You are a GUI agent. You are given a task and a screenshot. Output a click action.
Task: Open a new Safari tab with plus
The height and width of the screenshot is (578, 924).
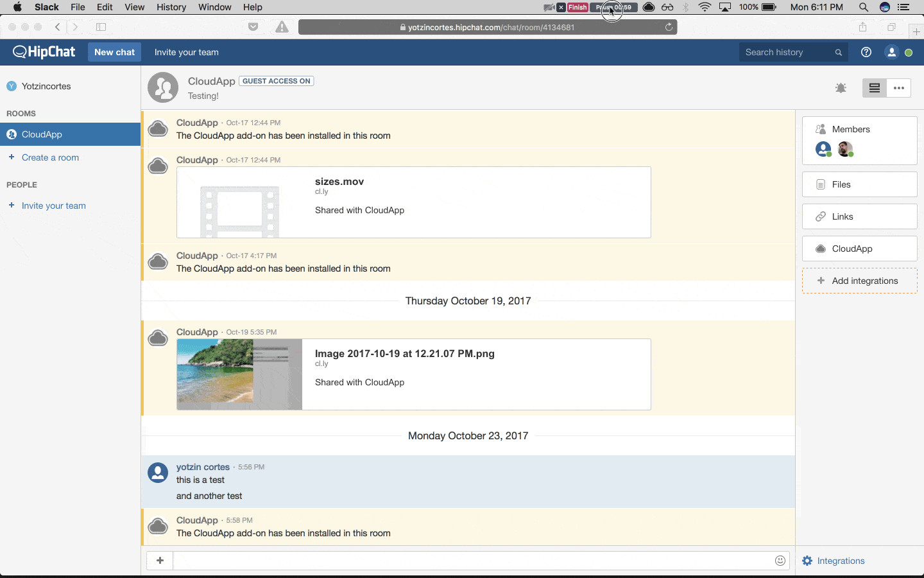pos(917,31)
